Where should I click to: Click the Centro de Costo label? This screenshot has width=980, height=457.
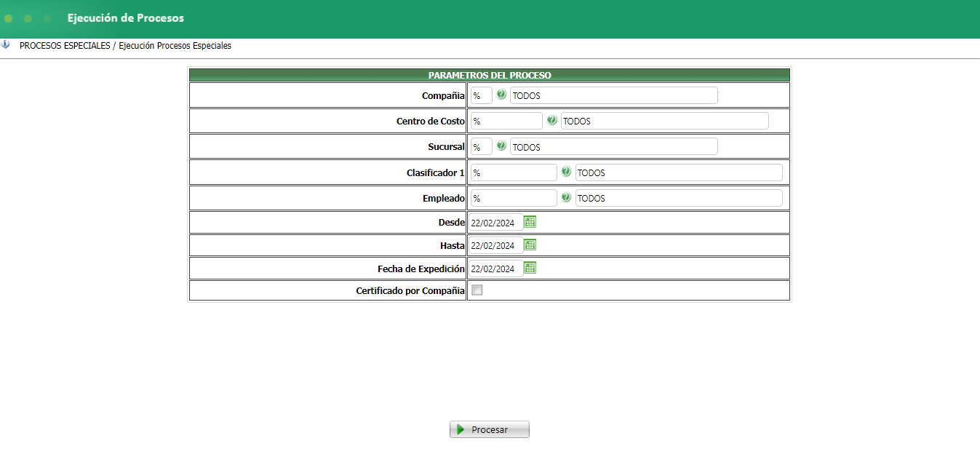point(431,121)
